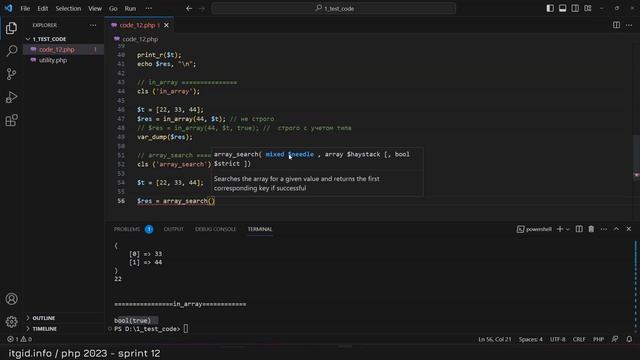The width and height of the screenshot is (640, 360).
Task: Open the terminal launch profile dropdown
Action: coord(568,229)
